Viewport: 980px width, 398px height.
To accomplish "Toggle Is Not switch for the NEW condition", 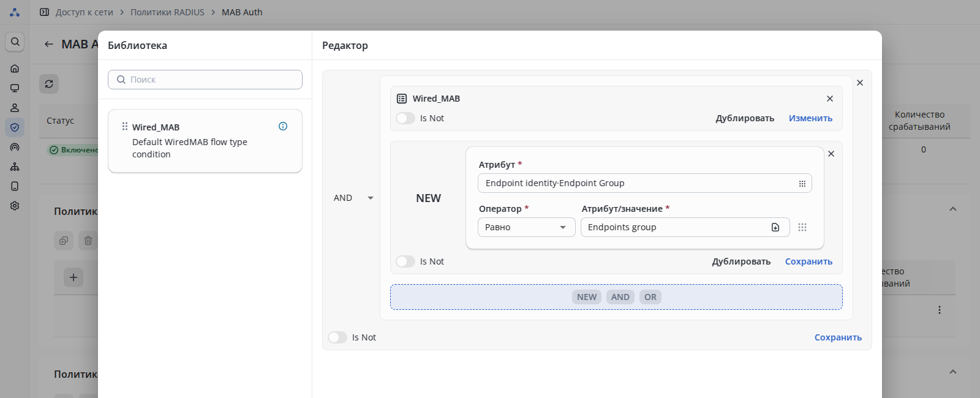I will click(405, 261).
